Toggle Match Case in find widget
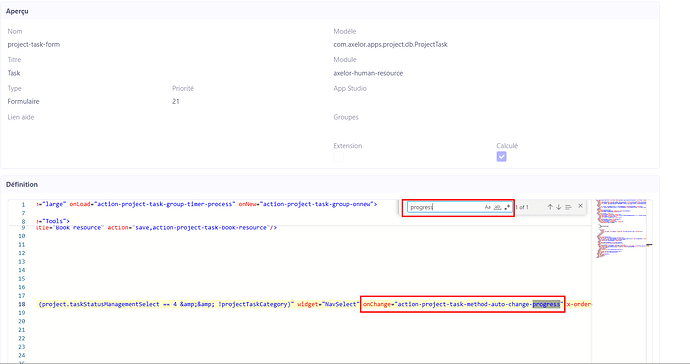 (488, 207)
